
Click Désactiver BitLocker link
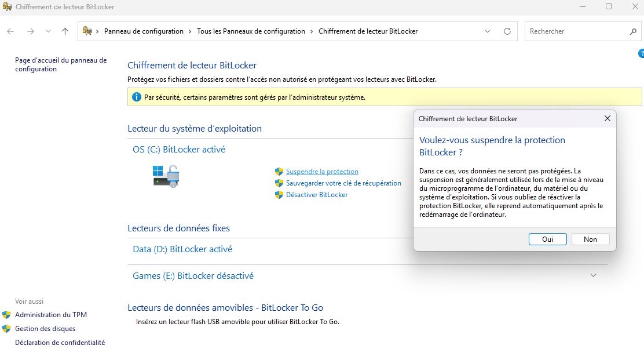(x=317, y=194)
